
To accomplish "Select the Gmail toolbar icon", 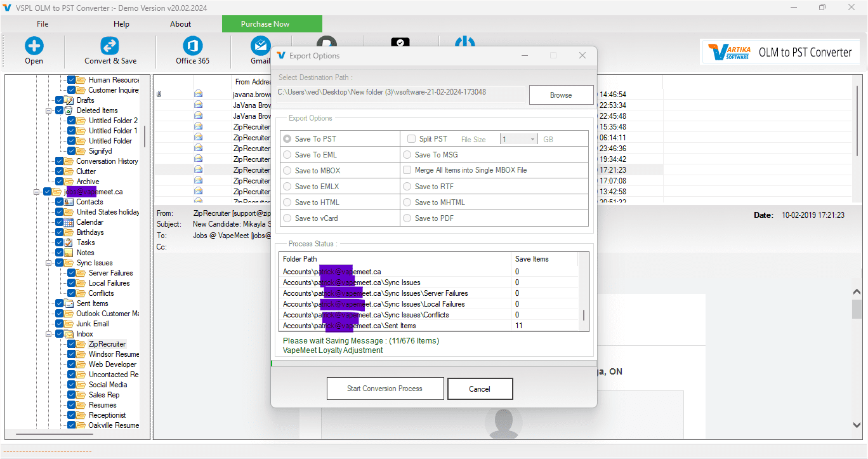I will 260,46.
